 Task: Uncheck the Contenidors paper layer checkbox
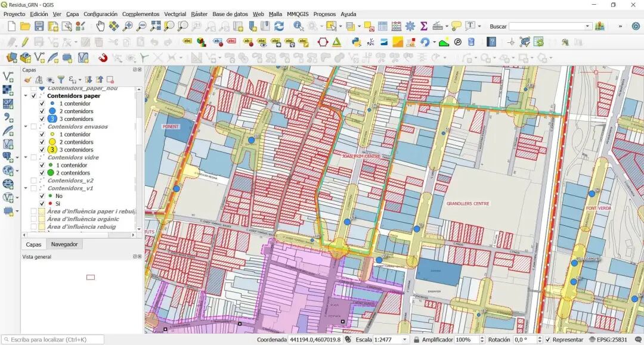[x=33, y=96]
